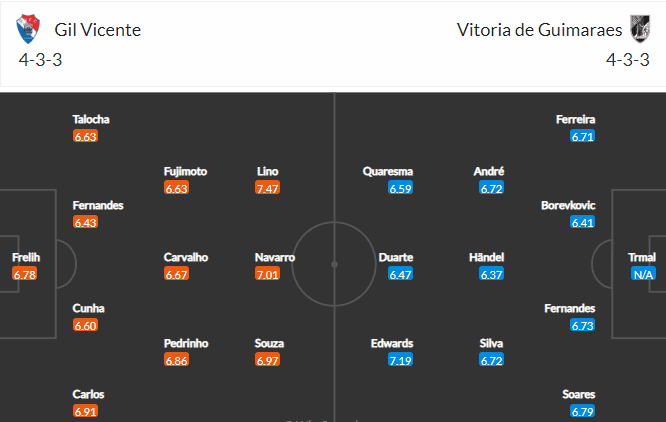Click Händel's 6.37 rating badge
Image resolution: width=666 pixels, height=422 pixels.
(x=491, y=274)
